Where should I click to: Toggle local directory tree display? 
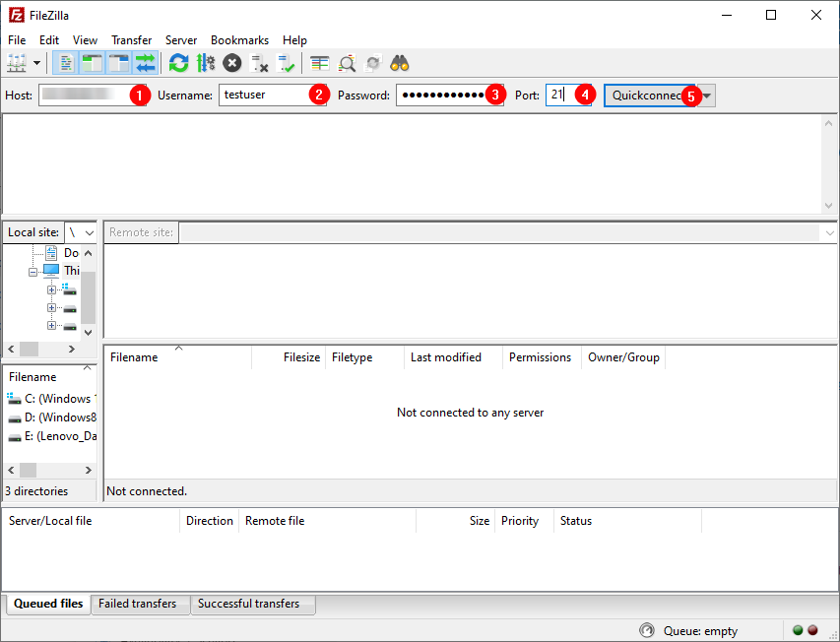pos(93,63)
